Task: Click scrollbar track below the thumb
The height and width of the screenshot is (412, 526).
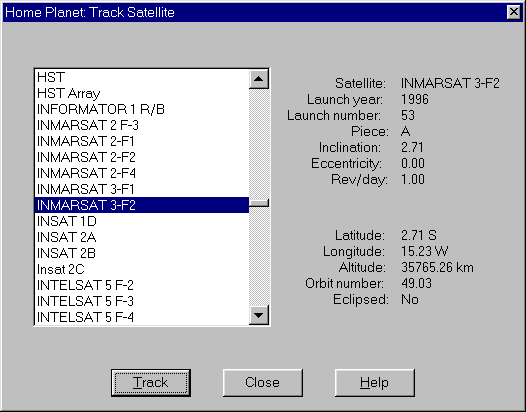Action: click(x=259, y=256)
